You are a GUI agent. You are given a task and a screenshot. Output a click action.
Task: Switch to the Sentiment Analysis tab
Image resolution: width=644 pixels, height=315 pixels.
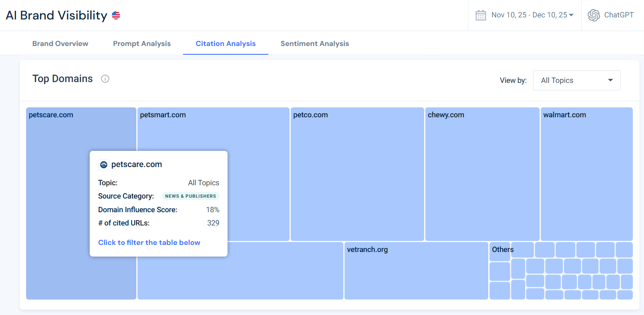click(315, 43)
